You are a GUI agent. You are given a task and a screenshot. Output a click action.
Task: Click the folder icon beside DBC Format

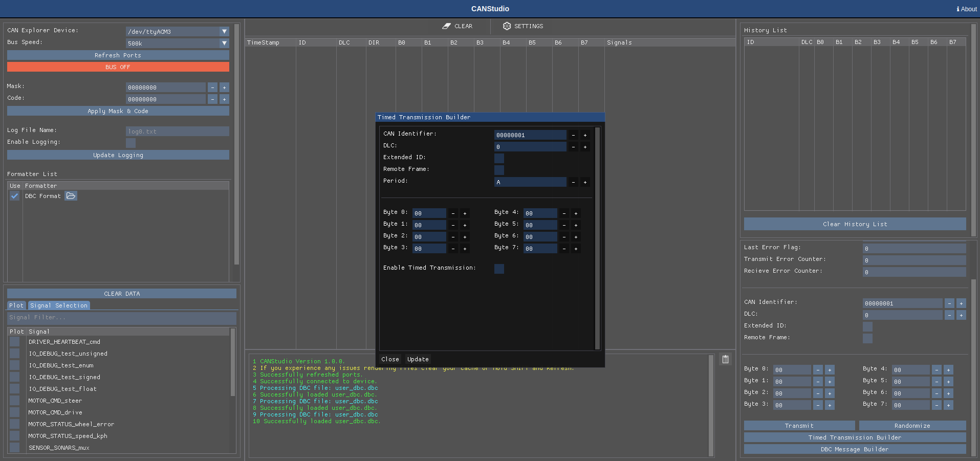click(x=71, y=196)
